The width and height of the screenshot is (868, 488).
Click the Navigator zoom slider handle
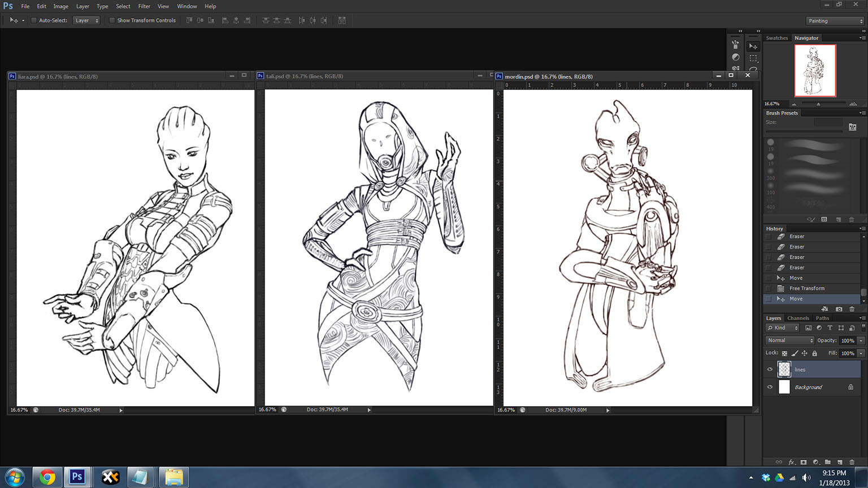818,104
